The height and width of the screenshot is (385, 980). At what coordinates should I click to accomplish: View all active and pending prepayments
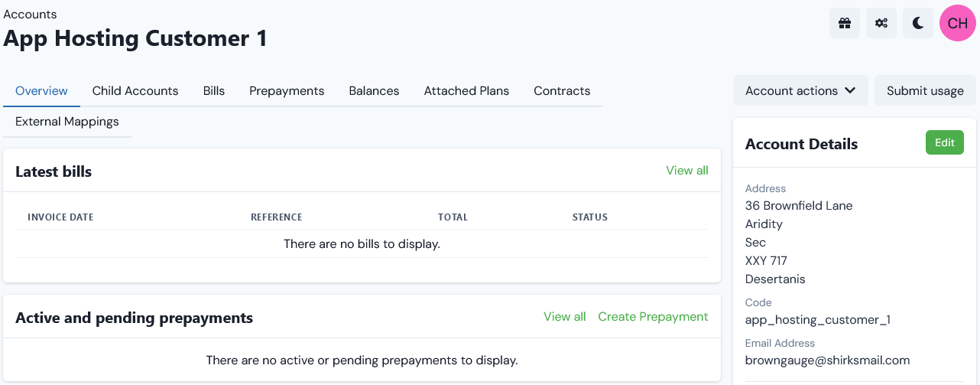click(565, 316)
